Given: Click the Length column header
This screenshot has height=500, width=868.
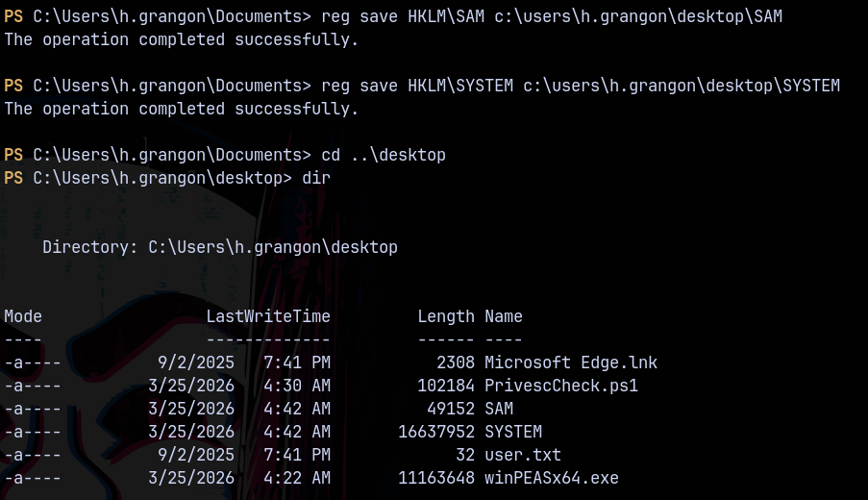Looking at the screenshot, I should point(446,316).
